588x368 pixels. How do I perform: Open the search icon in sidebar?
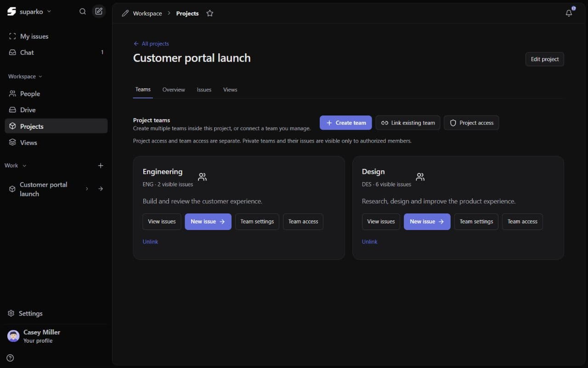pos(83,11)
